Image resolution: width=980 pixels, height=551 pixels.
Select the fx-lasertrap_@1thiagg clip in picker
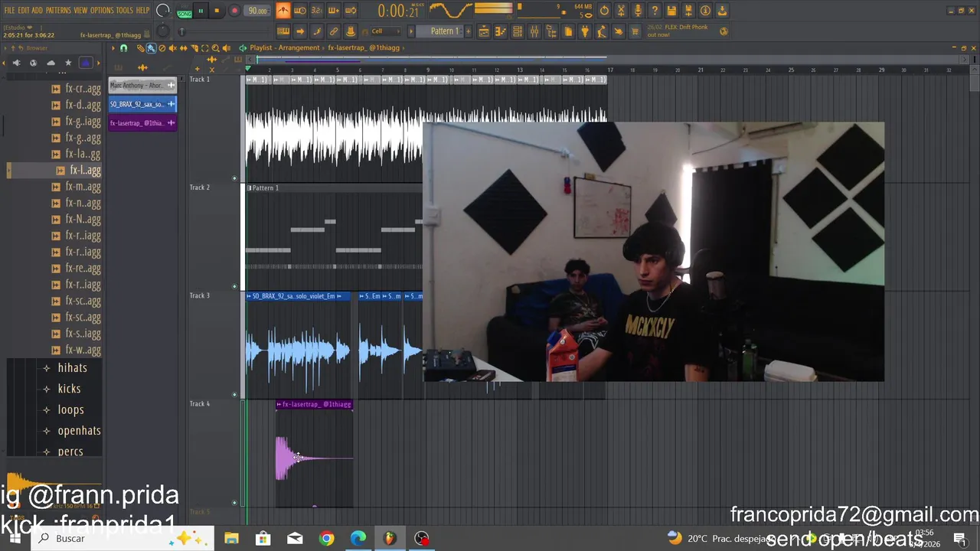point(142,122)
